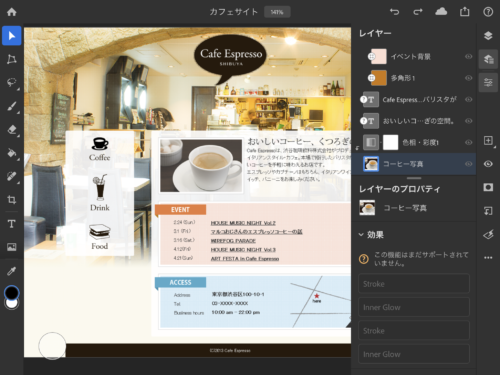Click the first Inner Glow effect field
The height and width of the screenshot is (375, 500).
point(414,307)
